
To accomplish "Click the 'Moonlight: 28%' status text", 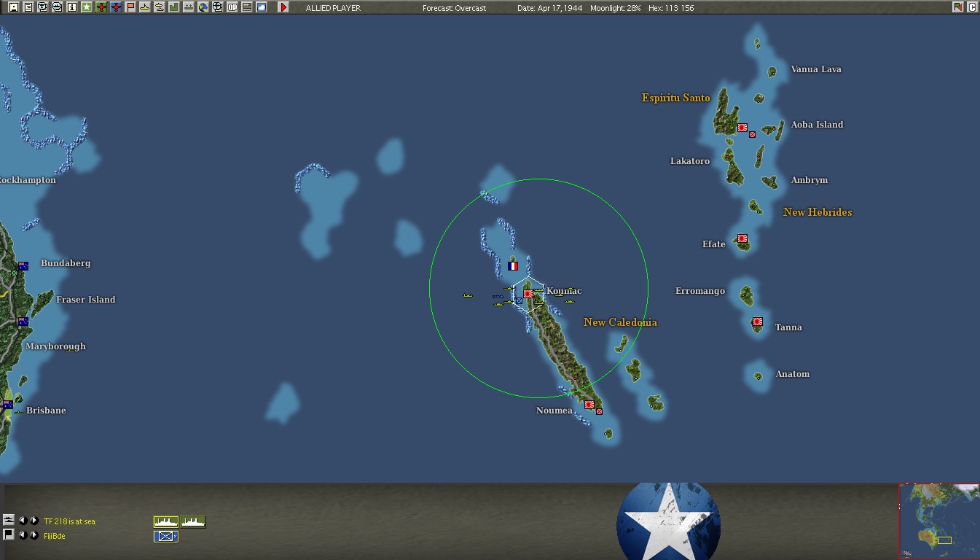I will 616,8.
